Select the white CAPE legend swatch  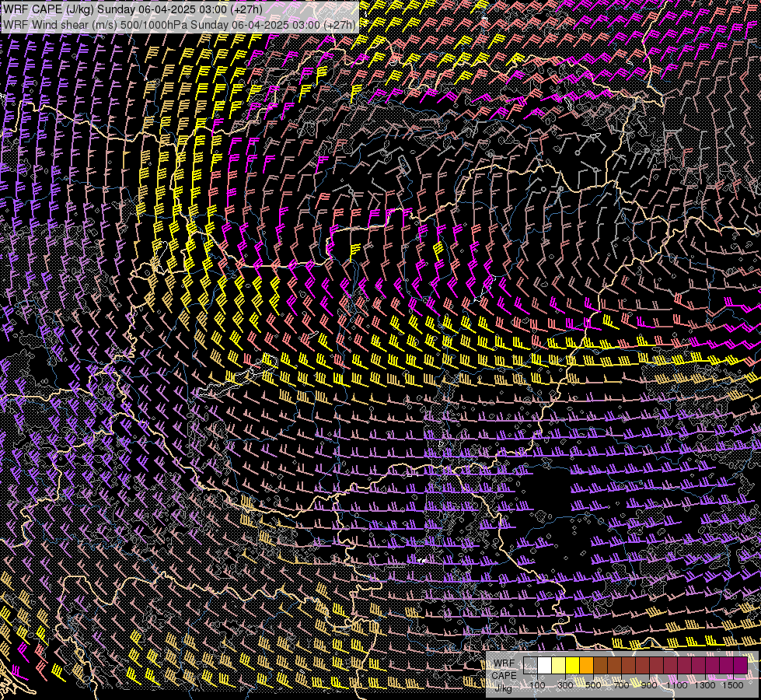click(x=545, y=666)
